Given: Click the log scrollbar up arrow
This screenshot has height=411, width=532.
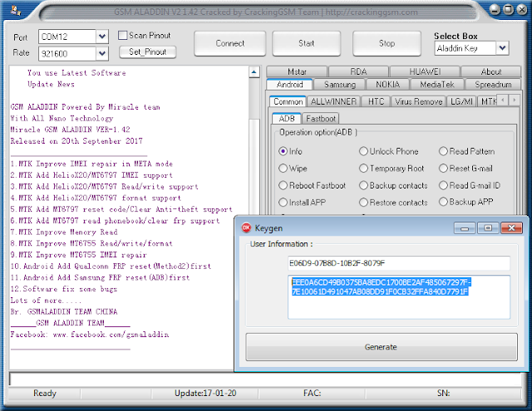Looking at the screenshot, I should pos(254,72).
